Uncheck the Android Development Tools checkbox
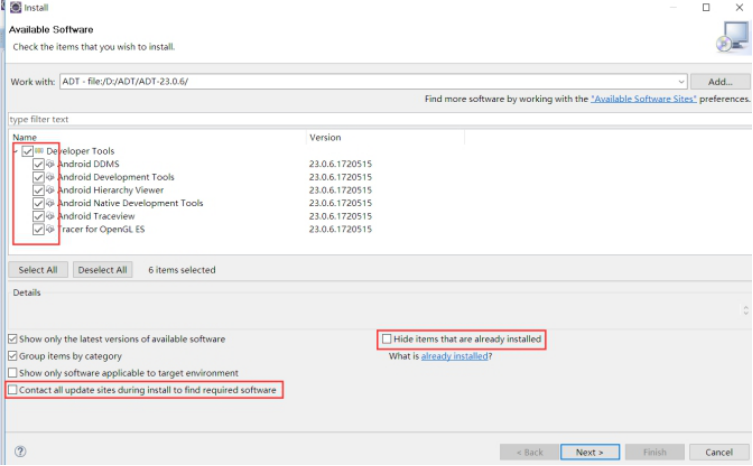This screenshot has width=753, height=466. point(38,177)
